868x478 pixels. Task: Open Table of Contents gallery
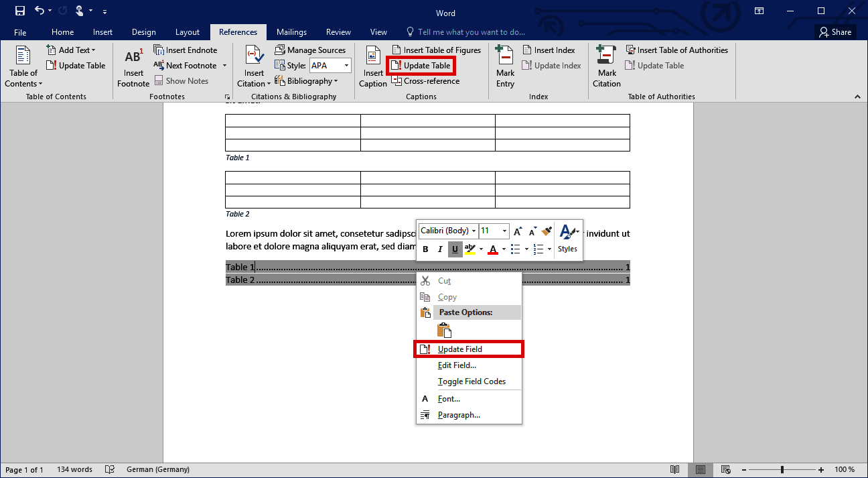pos(23,65)
